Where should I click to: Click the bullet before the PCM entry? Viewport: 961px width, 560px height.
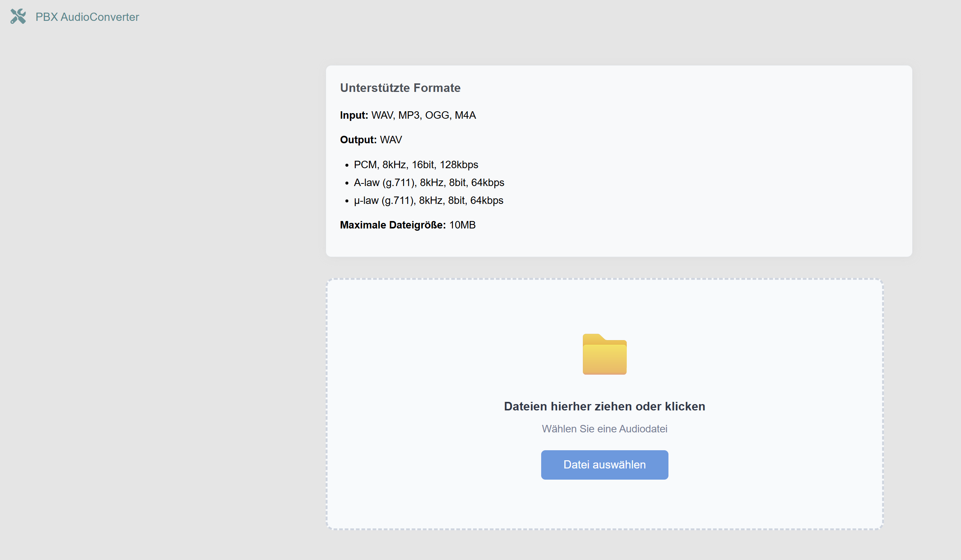347,166
